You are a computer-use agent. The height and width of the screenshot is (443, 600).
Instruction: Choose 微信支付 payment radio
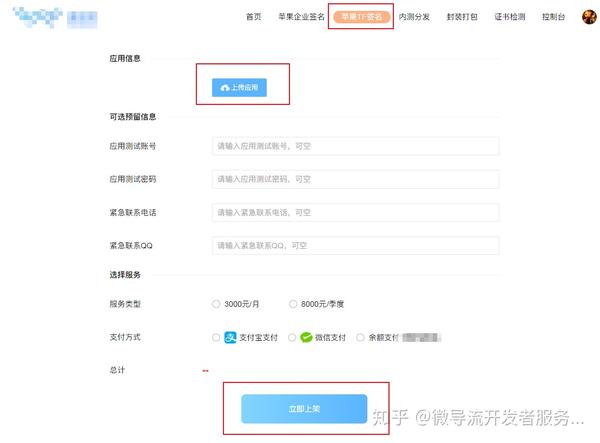pyautogui.click(x=292, y=337)
